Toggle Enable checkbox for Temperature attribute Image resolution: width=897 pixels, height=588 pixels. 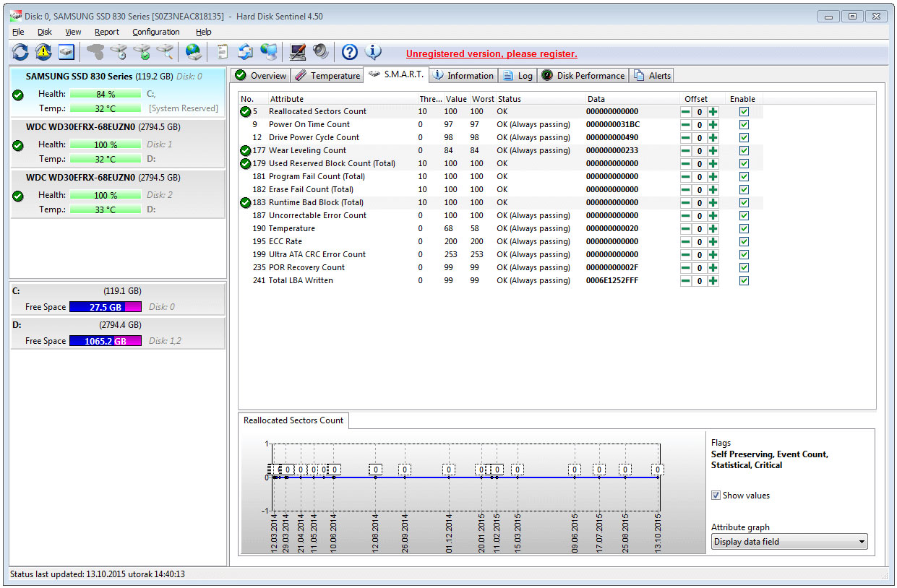tap(744, 229)
